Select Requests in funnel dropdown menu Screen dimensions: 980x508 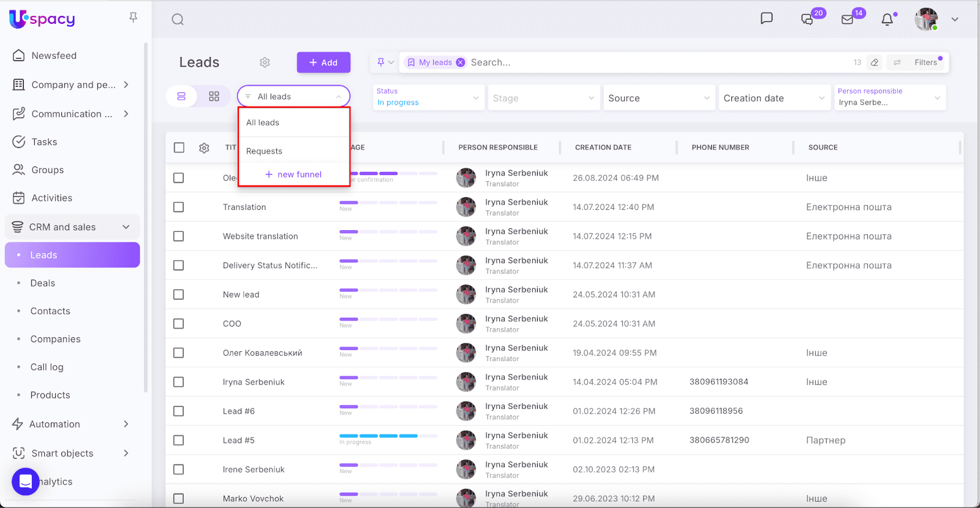pos(265,151)
